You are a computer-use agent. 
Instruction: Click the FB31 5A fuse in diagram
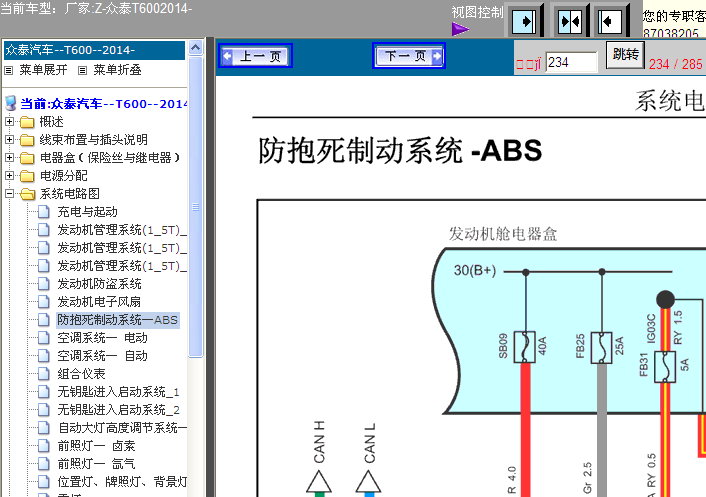pos(665,366)
